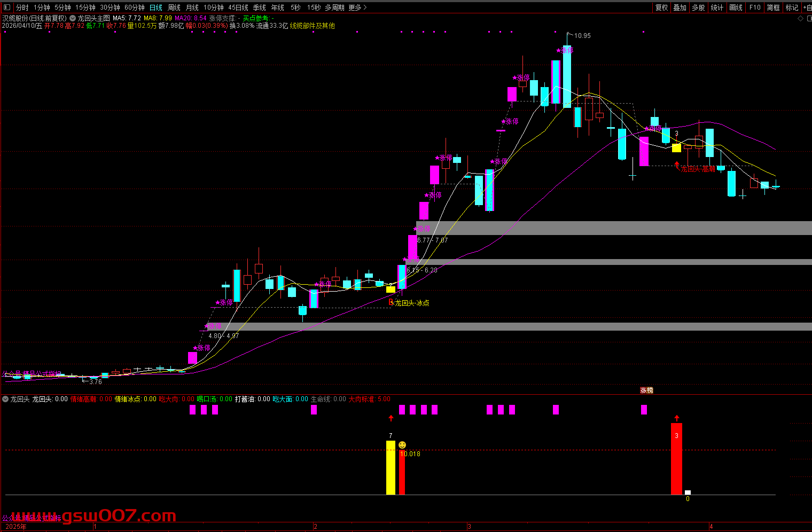This screenshot has width=812, height=532.
Task: Click the 画线 drawing tools button
Action: (736, 7)
